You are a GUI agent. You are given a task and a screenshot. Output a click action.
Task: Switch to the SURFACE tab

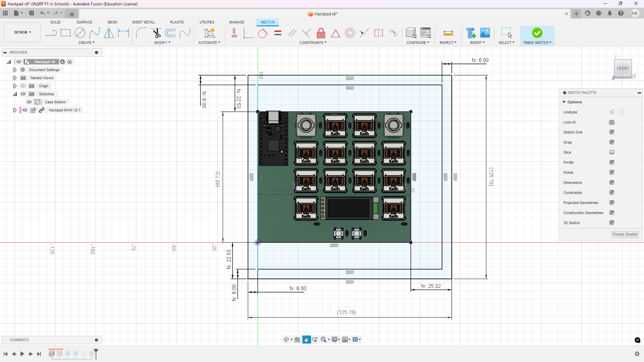(x=84, y=22)
